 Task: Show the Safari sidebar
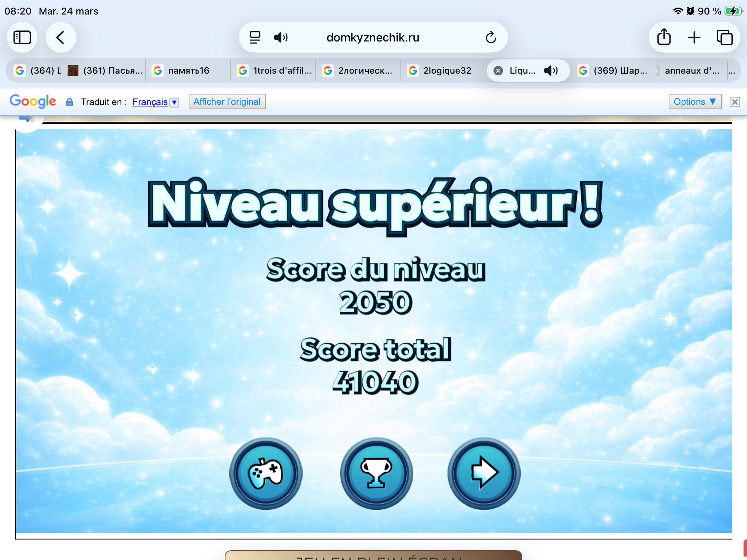pyautogui.click(x=22, y=37)
